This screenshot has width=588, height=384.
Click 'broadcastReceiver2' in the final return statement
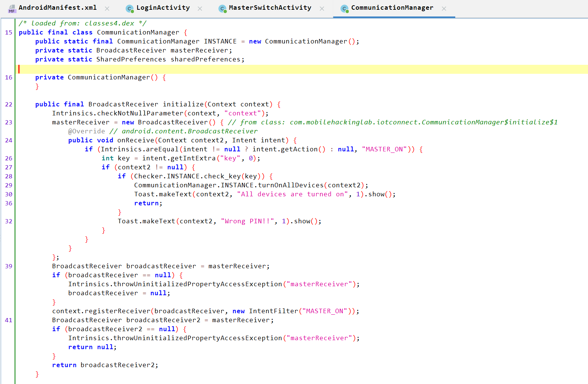[117, 365]
